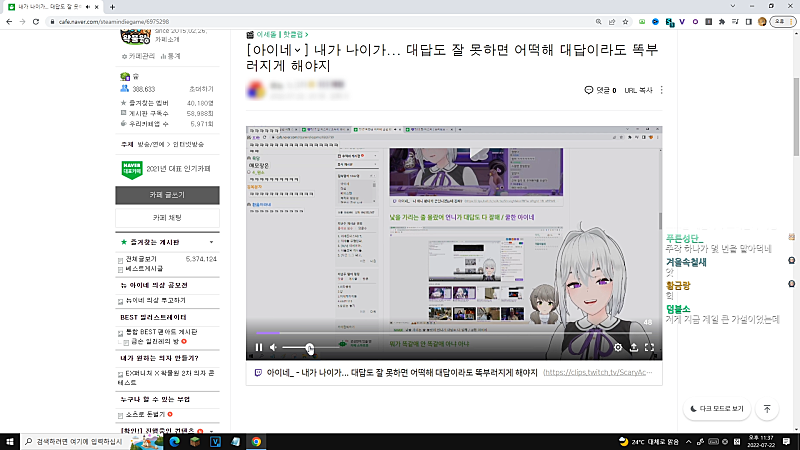This screenshot has height=450, width=800.
Task: Click the 카페 채팅 button
Action: [166, 217]
